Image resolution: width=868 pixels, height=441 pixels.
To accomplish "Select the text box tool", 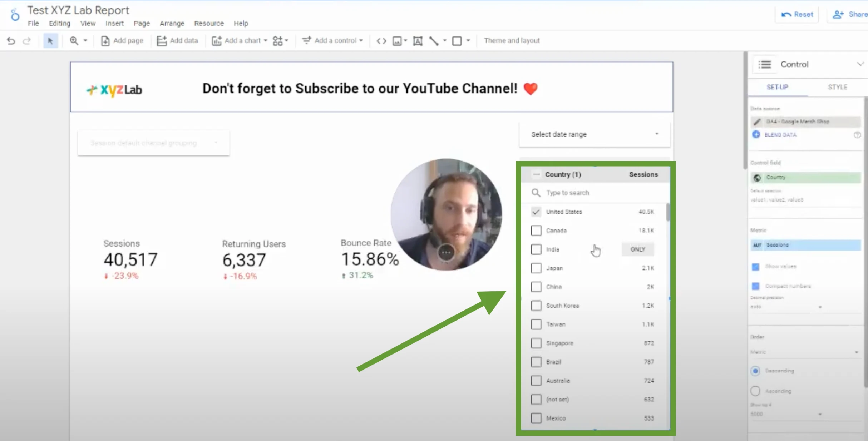I will pyautogui.click(x=418, y=41).
